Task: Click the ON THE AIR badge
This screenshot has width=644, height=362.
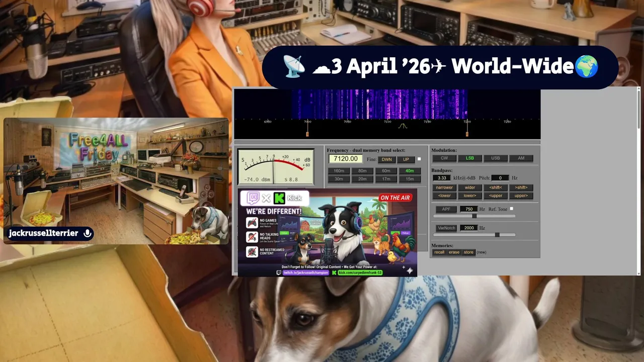Action: (395, 198)
